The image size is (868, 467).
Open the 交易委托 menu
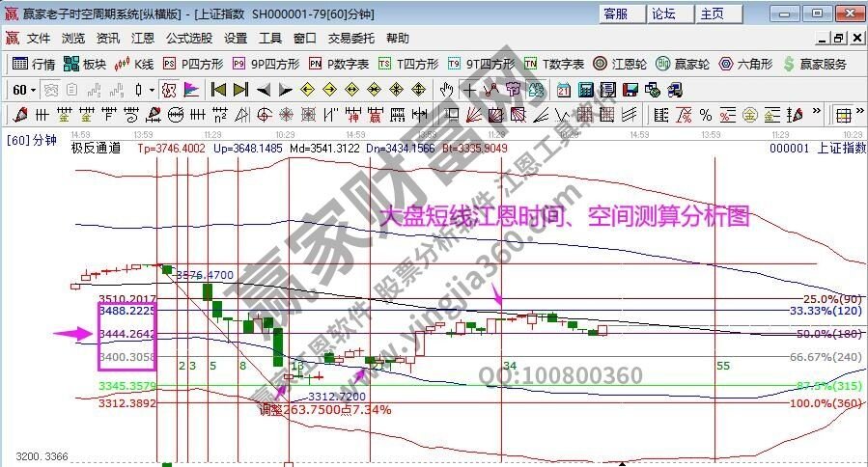(x=350, y=39)
